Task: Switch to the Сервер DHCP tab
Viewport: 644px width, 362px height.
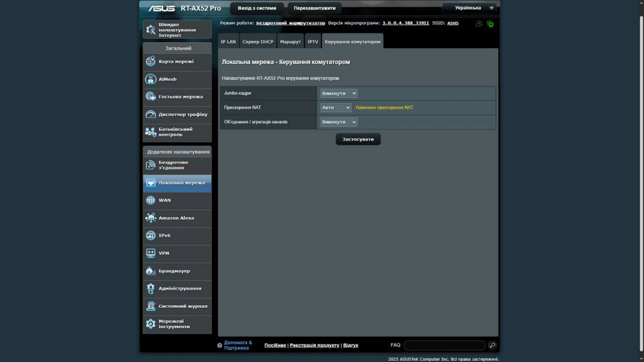Action: pyautogui.click(x=258, y=42)
